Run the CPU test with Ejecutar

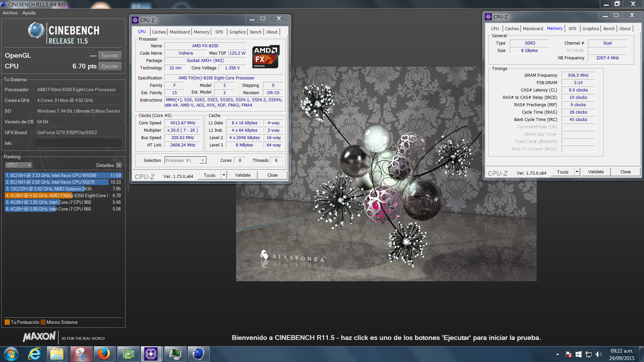tap(110, 66)
